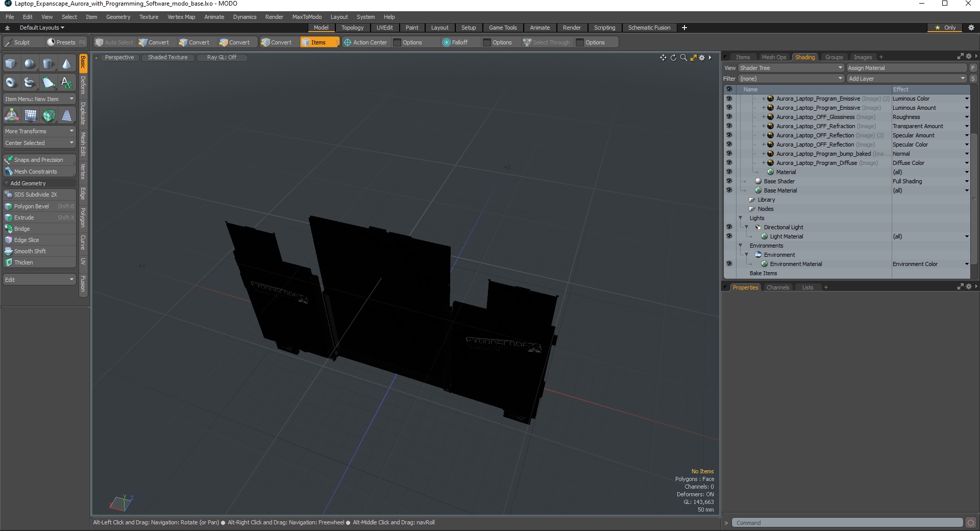Click the Ray GL: Off toggle
Viewport: 980px width, 531px height.
point(222,57)
